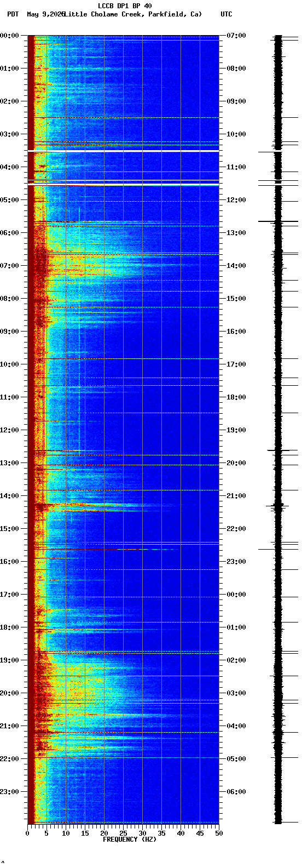Click the '10:00' UTC time label
This screenshot has width=302, height=868.
tap(236, 134)
